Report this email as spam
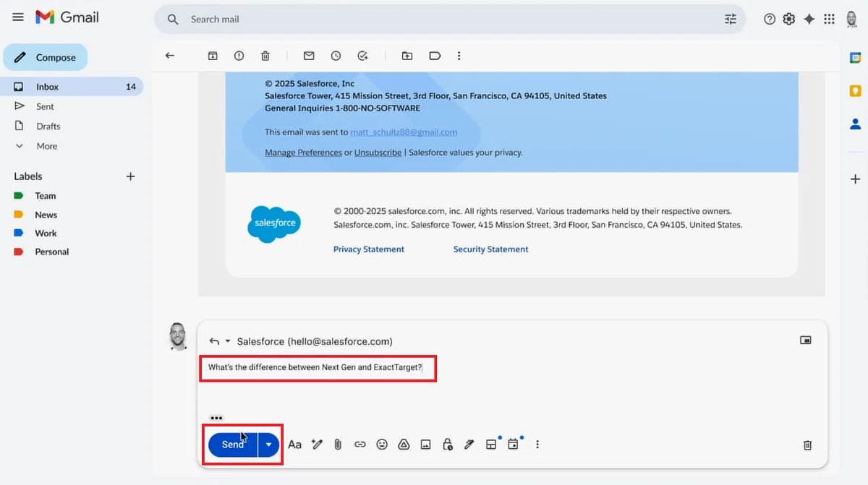 coord(239,56)
